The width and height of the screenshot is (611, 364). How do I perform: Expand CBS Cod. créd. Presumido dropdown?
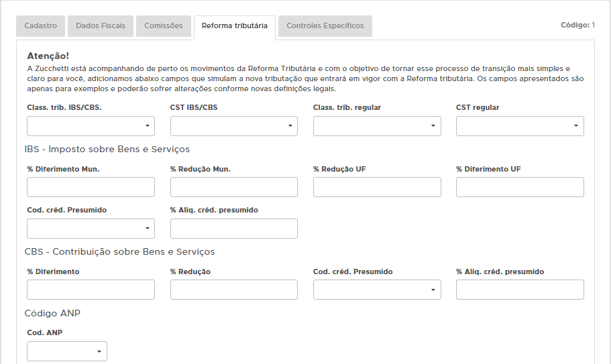coord(376,290)
